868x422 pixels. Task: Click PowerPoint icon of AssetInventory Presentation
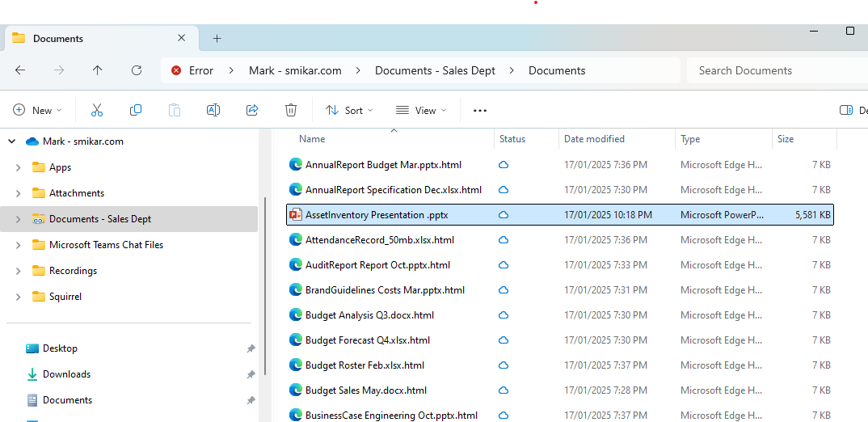tap(296, 215)
